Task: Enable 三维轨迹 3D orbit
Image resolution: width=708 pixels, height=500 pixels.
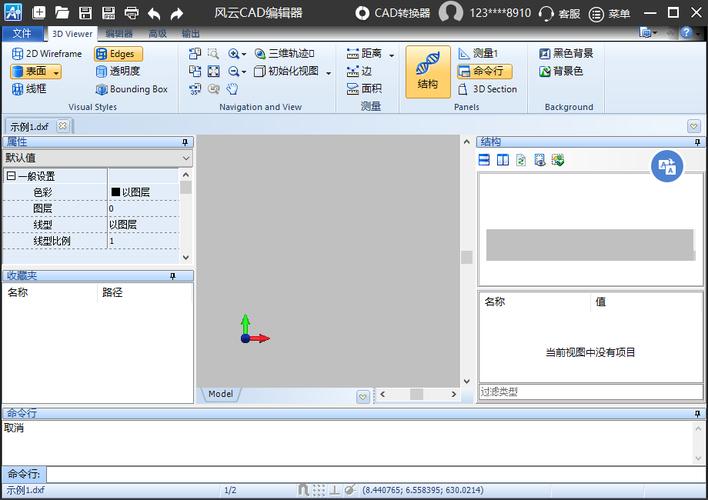Action: pos(284,54)
